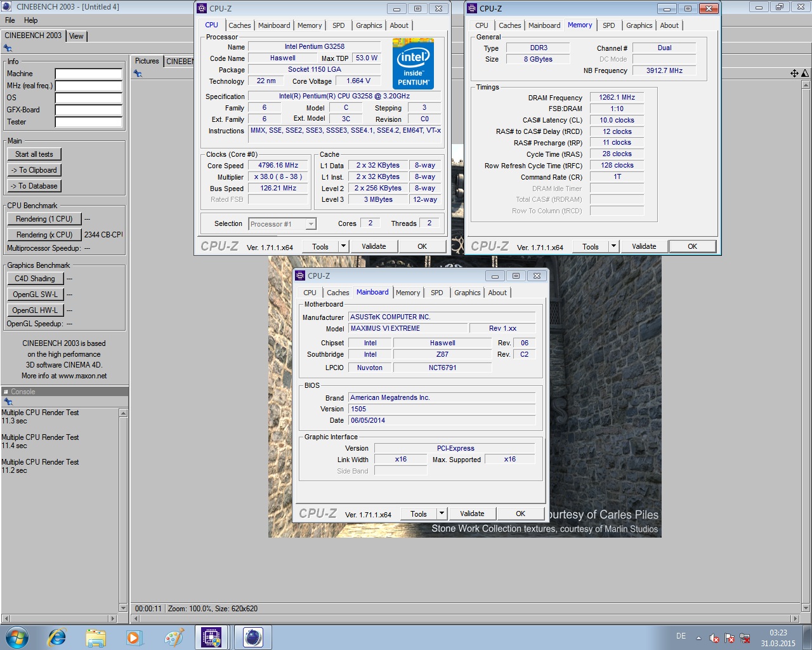This screenshot has height=650, width=812.
Task: Switch to the View tab in CINEBENCH
Action: [x=76, y=36]
